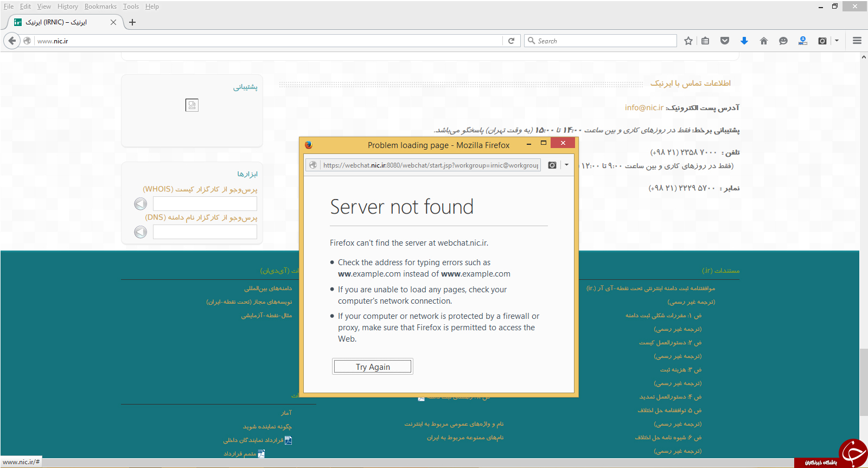
Task: Go to the Home page icon
Action: click(764, 41)
